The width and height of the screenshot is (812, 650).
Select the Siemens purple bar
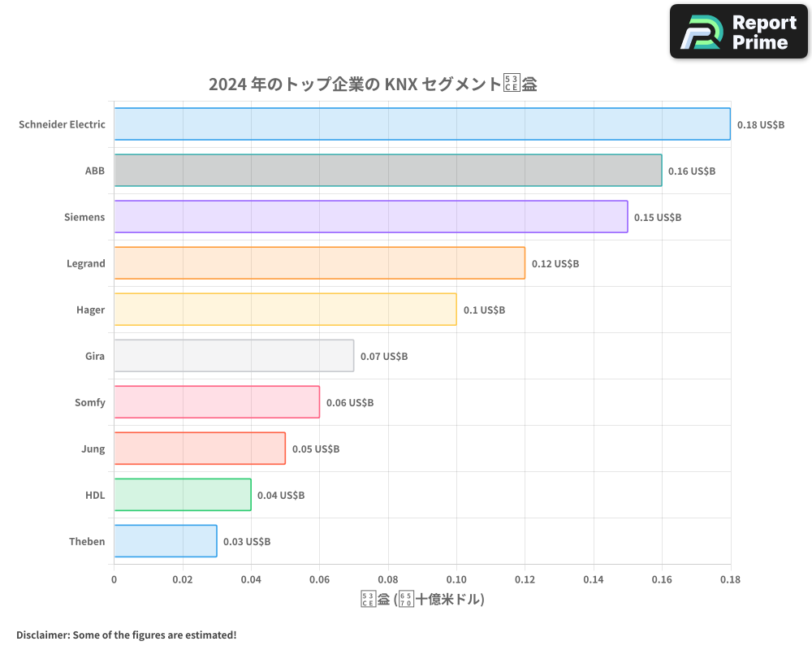tap(370, 217)
